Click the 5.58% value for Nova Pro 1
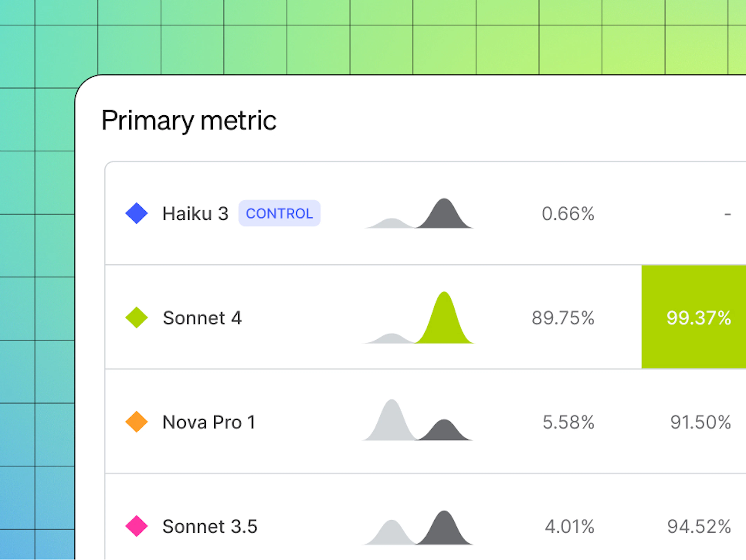746x560 pixels. 568,422
